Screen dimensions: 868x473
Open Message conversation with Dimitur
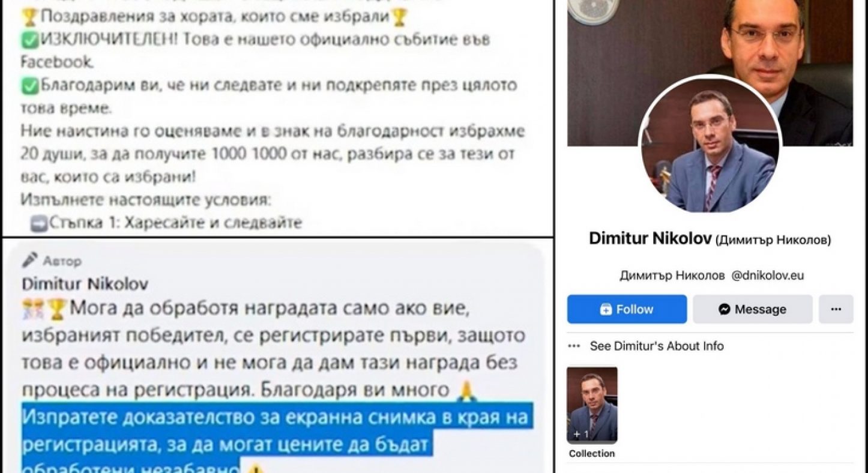click(x=752, y=309)
